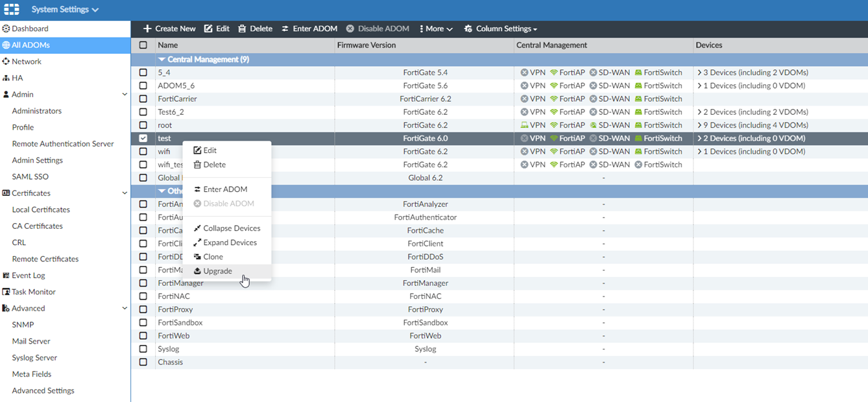Check the FortiManager row checkbox
Screen dimensions: 868x402
click(143, 283)
